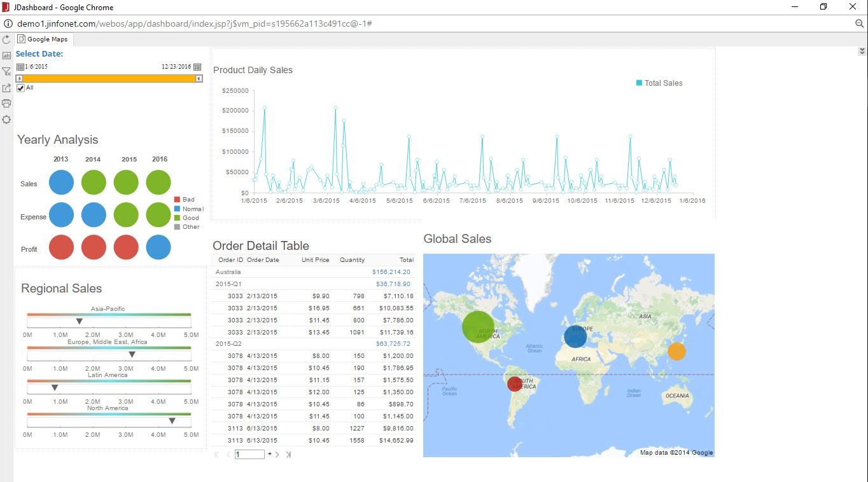This screenshot has width=868, height=482.
Task: Click the refresh icon in the left sidebar
Action: 6,39
